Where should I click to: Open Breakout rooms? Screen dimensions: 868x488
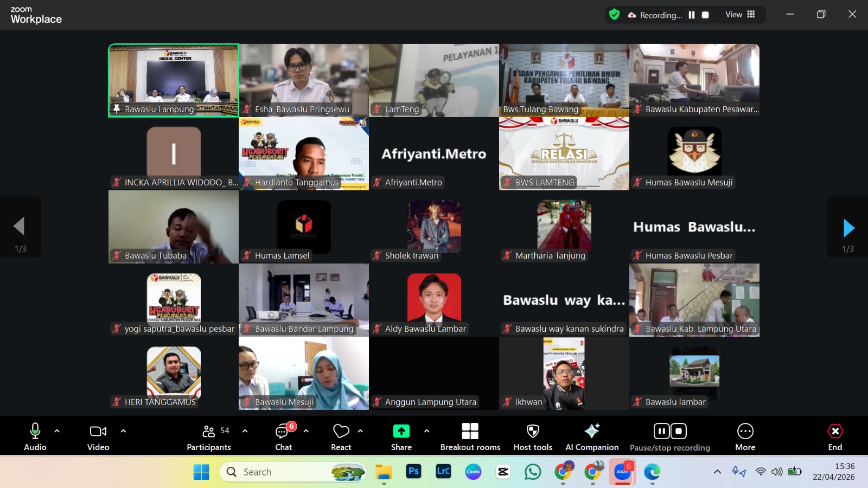click(470, 436)
